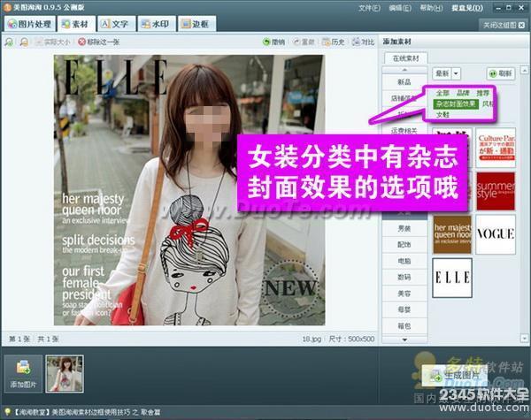Click the 重做 redo button
This screenshot has width=531, height=420.
point(304,42)
